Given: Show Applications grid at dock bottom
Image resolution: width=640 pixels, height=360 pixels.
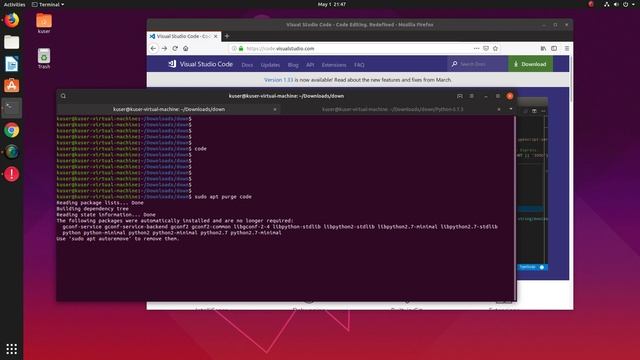Looking at the screenshot, I should coord(11,349).
